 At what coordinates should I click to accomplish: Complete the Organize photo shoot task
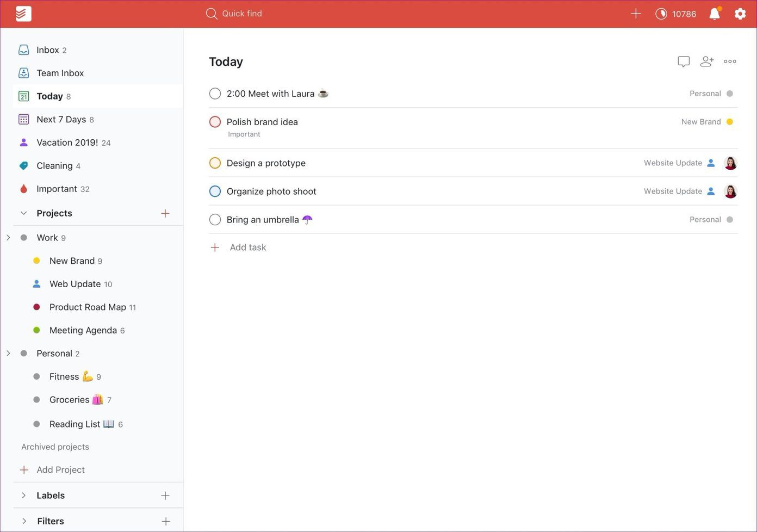pyautogui.click(x=215, y=191)
